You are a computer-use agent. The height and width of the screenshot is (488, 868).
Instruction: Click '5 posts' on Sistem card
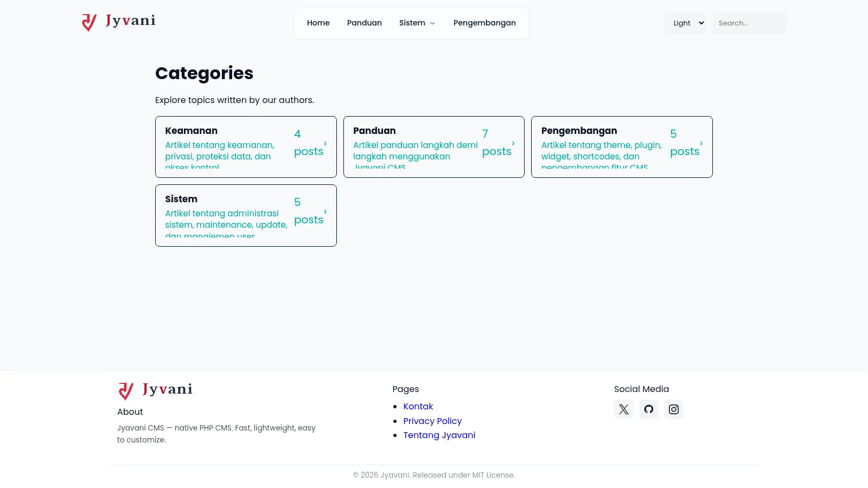click(309, 211)
